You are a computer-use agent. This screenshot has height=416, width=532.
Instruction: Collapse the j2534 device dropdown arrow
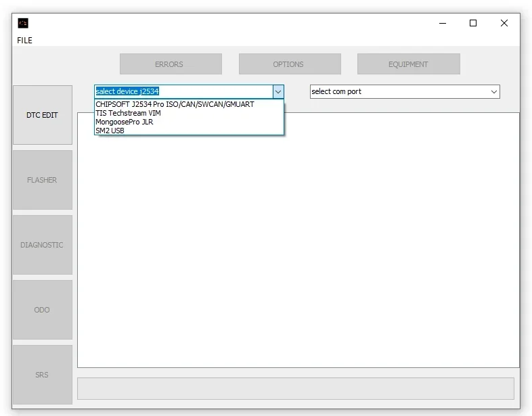pyautogui.click(x=278, y=91)
